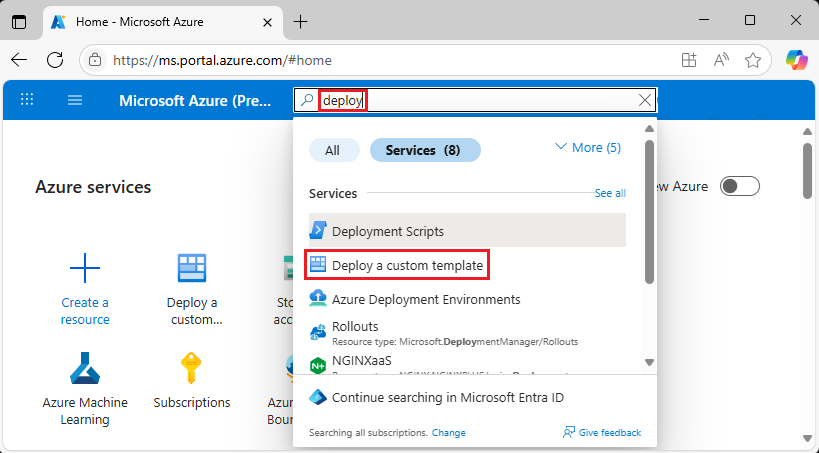Open the tab actions menu icon
The image size is (819, 453).
(19, 22)
